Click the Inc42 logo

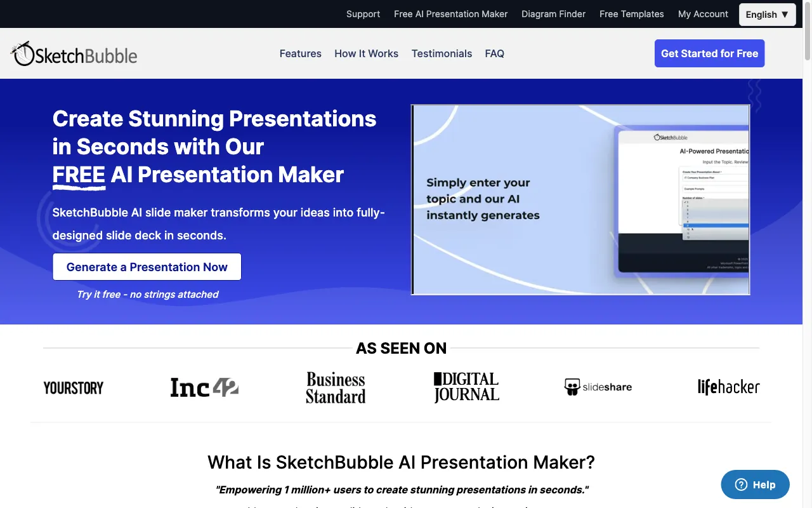(x=204, y=387)
